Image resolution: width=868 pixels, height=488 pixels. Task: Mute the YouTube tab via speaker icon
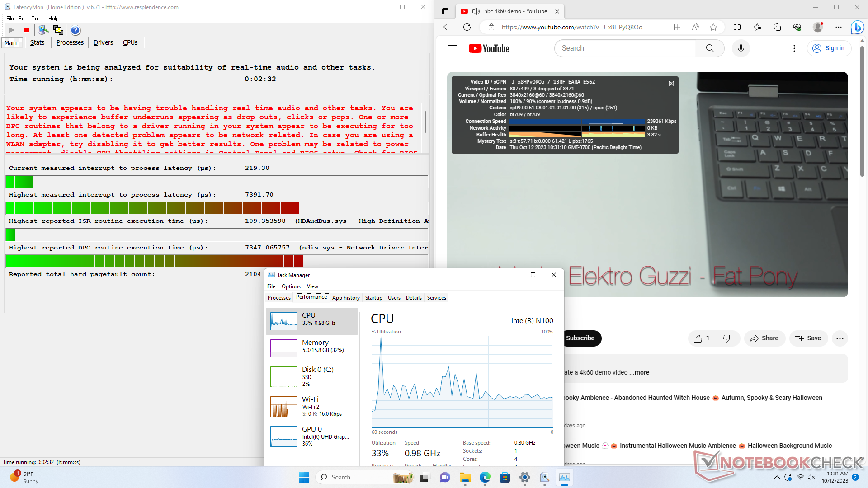(x=476, y=11)
